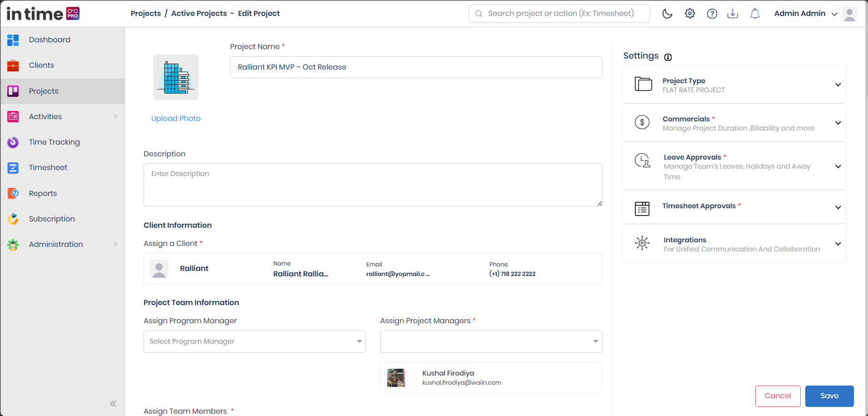
Task: Expand Administration submenu chevron
Action: click(x=115, y=245)
